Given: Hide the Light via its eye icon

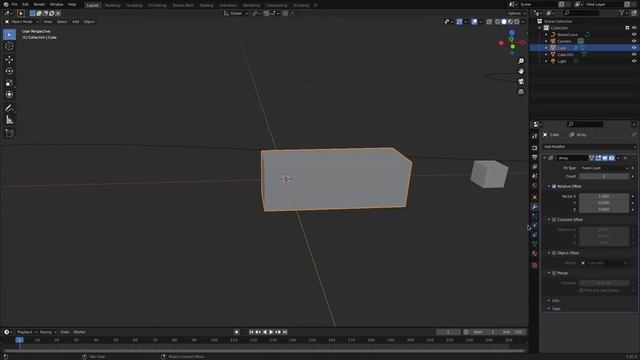Looking at the screenshot, I should [634, 61].
